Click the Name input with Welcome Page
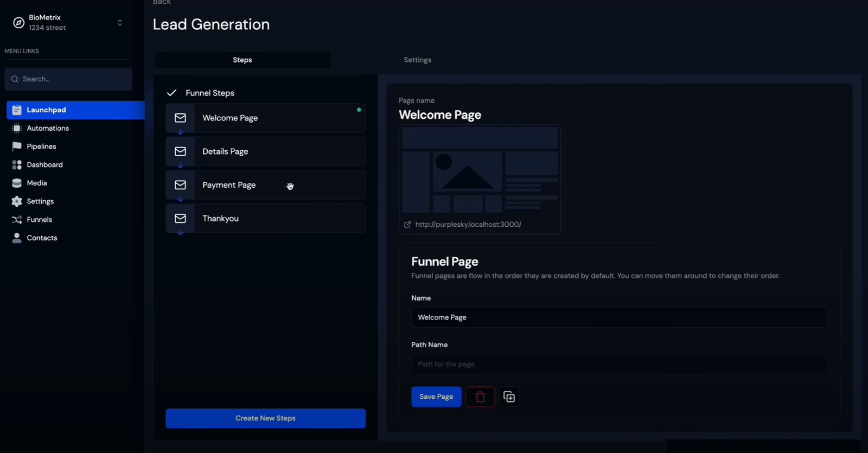The width and height of the screenshot is (868, 453). (x=619, y=317)
